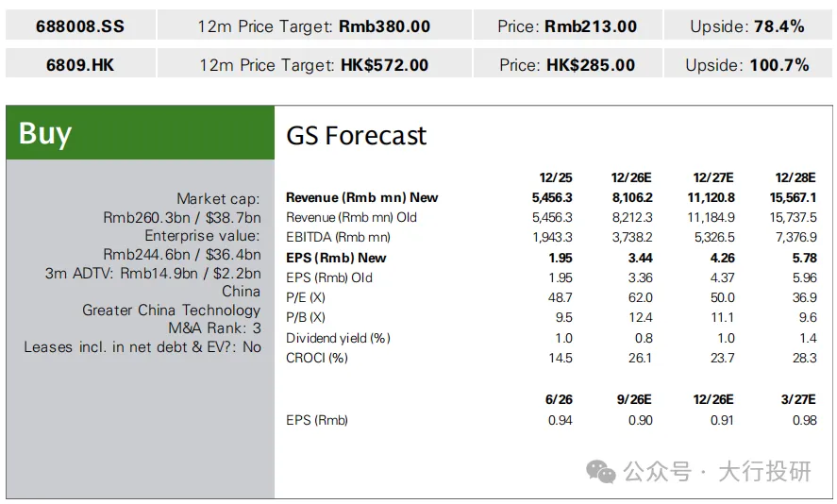837x504 pixels.
Task: Select the 688008.SS ticker cell
Action: click(80, 25)
